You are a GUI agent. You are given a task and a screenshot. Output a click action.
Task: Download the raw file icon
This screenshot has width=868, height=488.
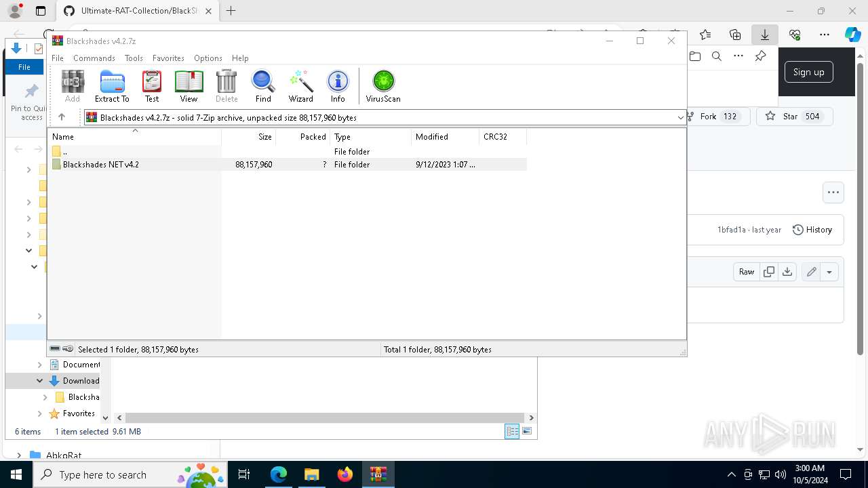click(787, 272)
